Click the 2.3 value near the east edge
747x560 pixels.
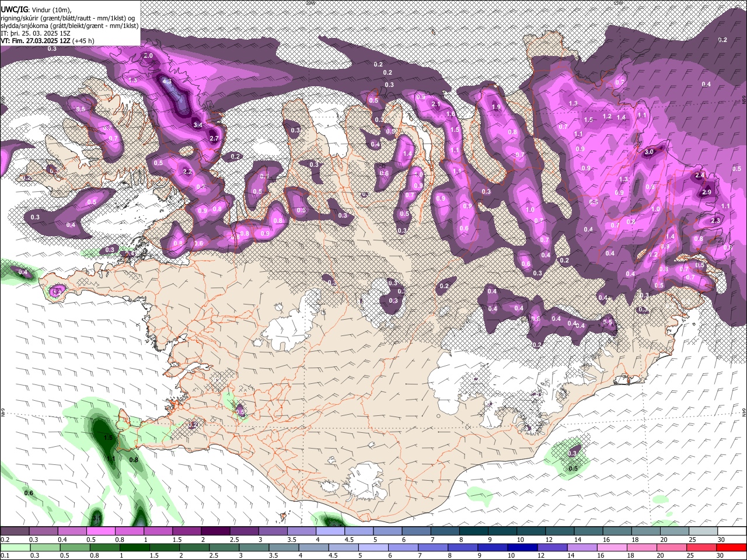point(716,220)
